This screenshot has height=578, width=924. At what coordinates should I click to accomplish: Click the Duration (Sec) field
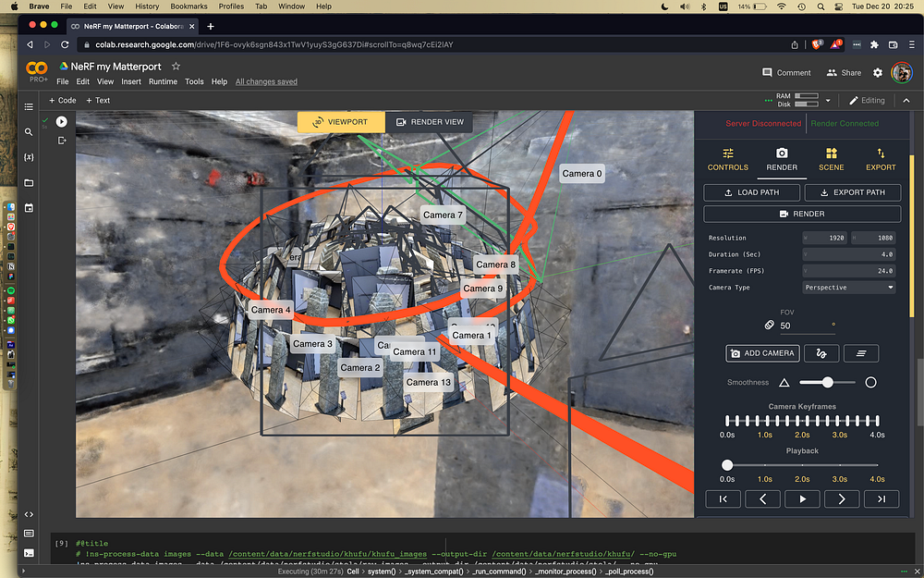point(848,254)
